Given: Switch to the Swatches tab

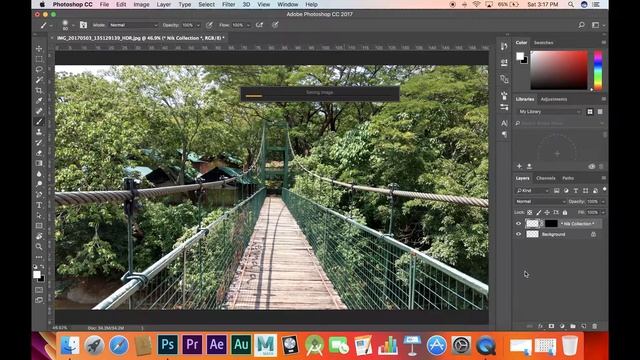Looking at the screenshot, I should pyautogui.click(x=544, y=42).
